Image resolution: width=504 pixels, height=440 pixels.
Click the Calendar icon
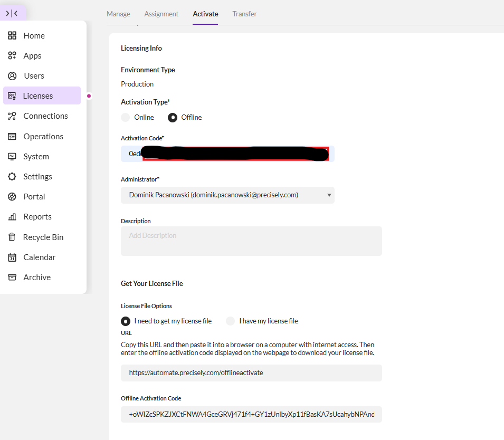[x=12, y=257]
